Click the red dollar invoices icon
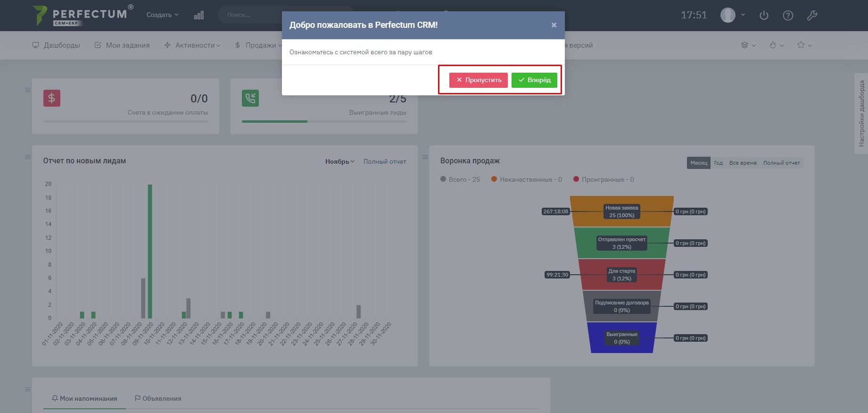This screenshot has height=413, width=868. pos(52,98)
